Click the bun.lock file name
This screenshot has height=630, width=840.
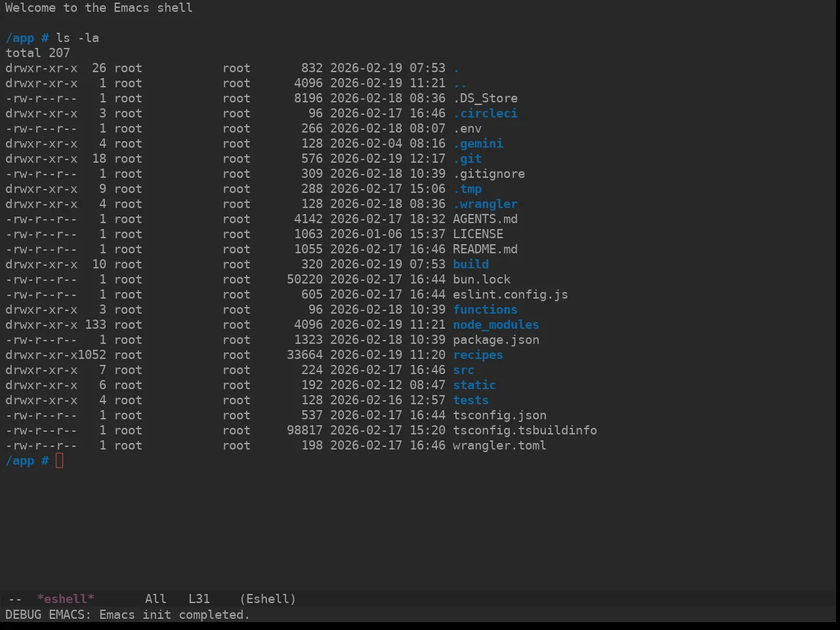tap(482, 280)
